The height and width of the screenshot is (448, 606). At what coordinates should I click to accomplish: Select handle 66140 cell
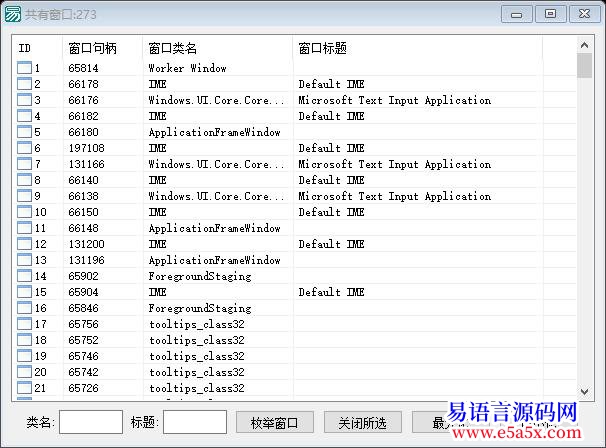[x=83, y=180]
